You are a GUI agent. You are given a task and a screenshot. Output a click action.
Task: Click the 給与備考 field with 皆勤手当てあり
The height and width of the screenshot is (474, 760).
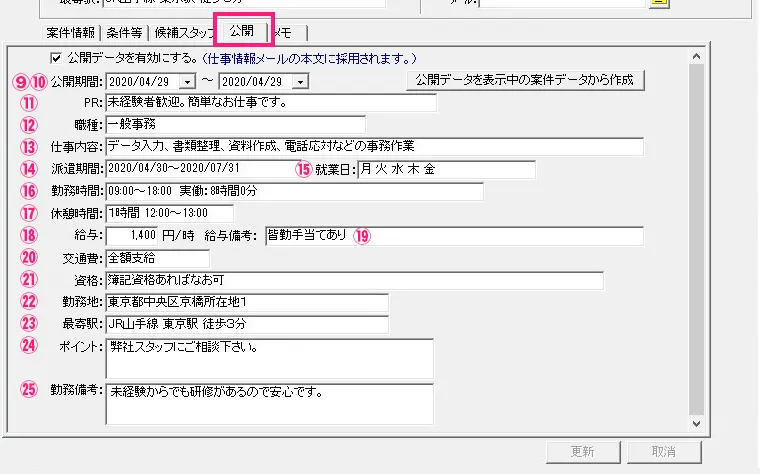point(454,236)
